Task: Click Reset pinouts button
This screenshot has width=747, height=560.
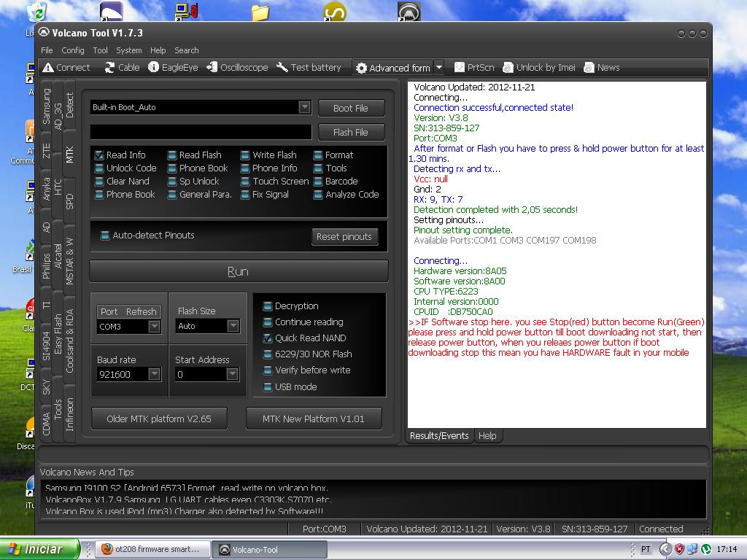Action: [344, 237]
